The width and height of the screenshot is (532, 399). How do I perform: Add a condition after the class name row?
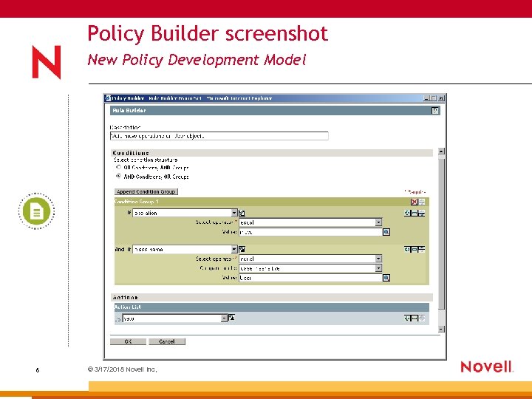[x=407, y=250]
